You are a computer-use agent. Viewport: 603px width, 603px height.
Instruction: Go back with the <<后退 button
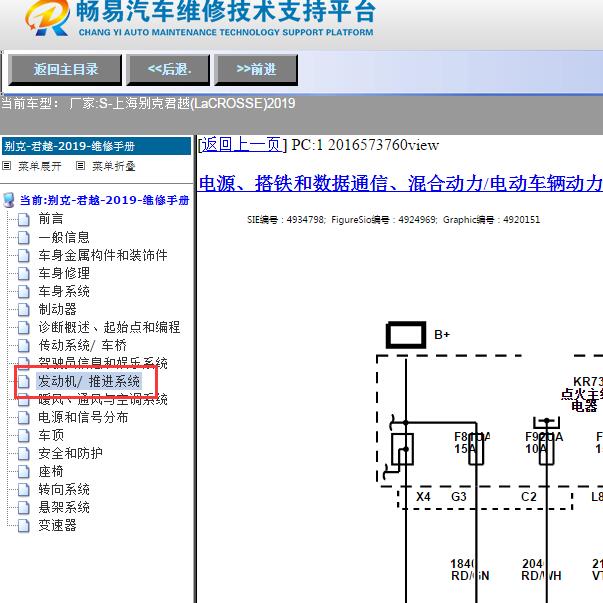click(x=168, y=70)
